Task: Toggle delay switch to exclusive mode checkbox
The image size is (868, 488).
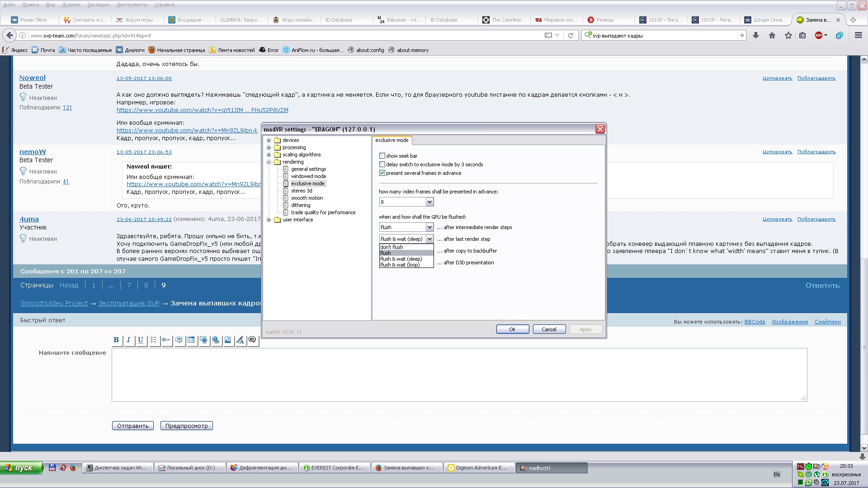Action: pos(382,164)
